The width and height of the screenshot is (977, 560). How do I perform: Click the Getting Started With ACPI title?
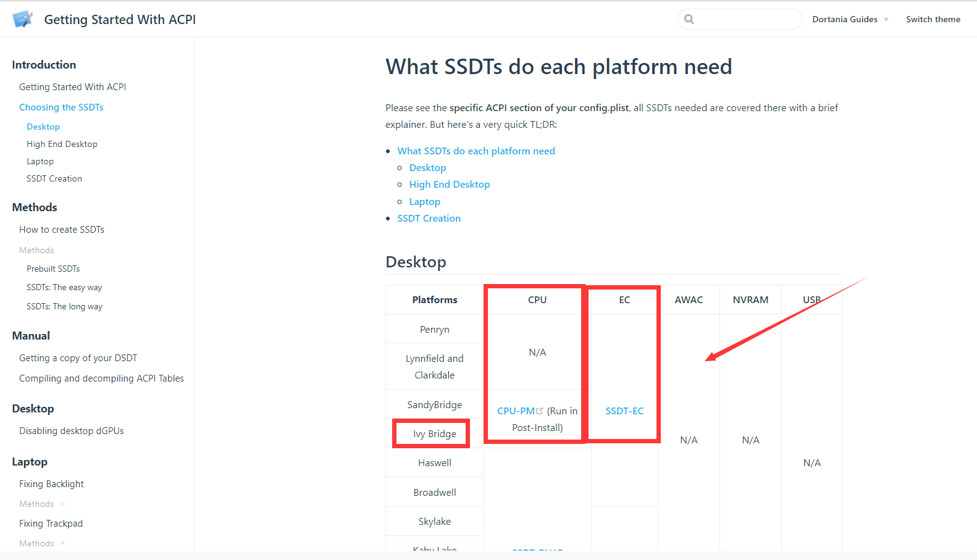[120, 19]
